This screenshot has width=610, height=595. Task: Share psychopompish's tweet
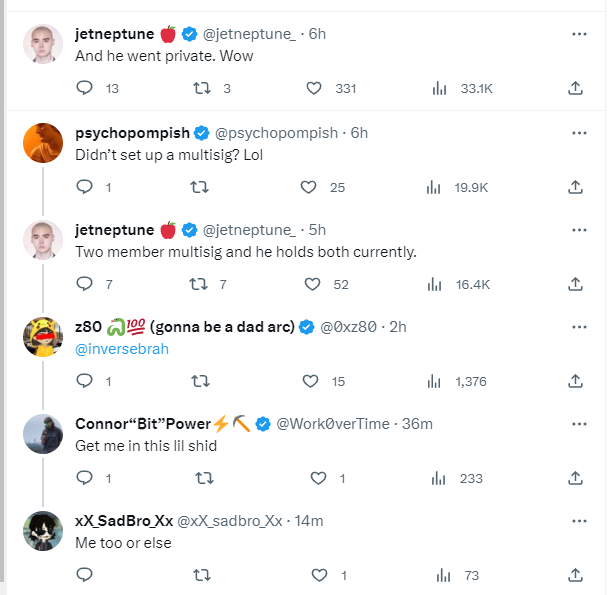(575, 186)
